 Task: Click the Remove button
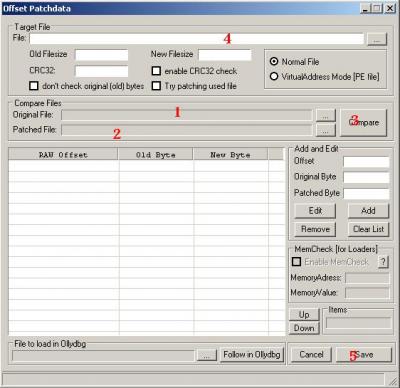[x=315, y=229]
